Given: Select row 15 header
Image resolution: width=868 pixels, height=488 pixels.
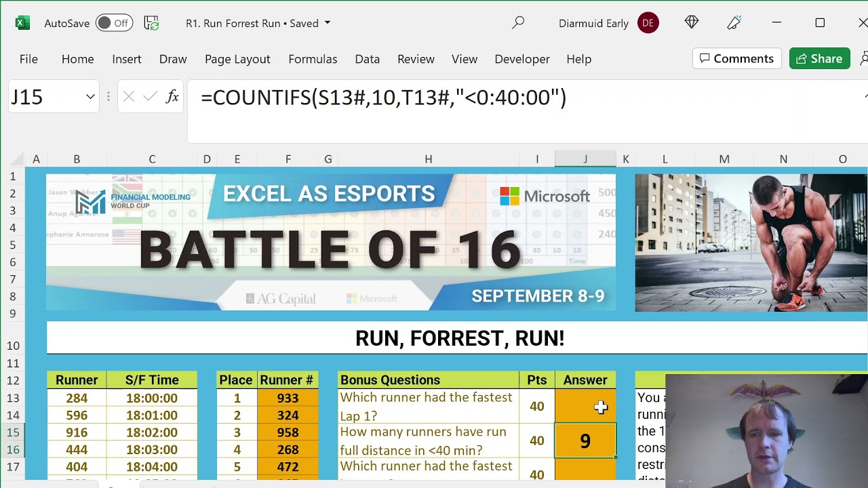Looking at the screenshot, I should 13,432.
